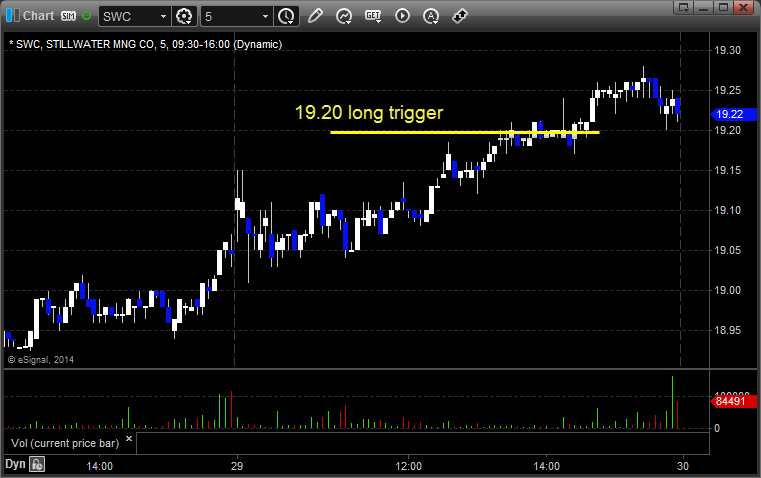Click the '19.20 long trigger' text annotation
The image size is (761, 478).
click(369, 113)
